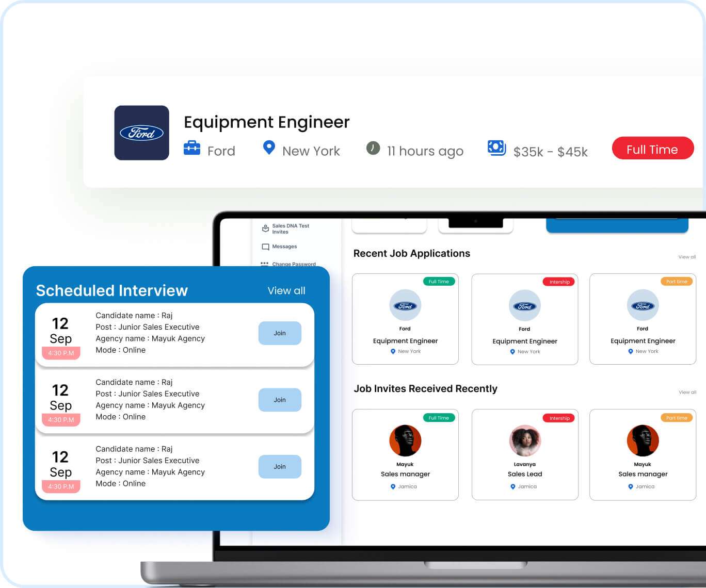Click View all for Job Invites Received Recently
The height and width of the screenshot is (588, 706).
(x=687, y=393)
